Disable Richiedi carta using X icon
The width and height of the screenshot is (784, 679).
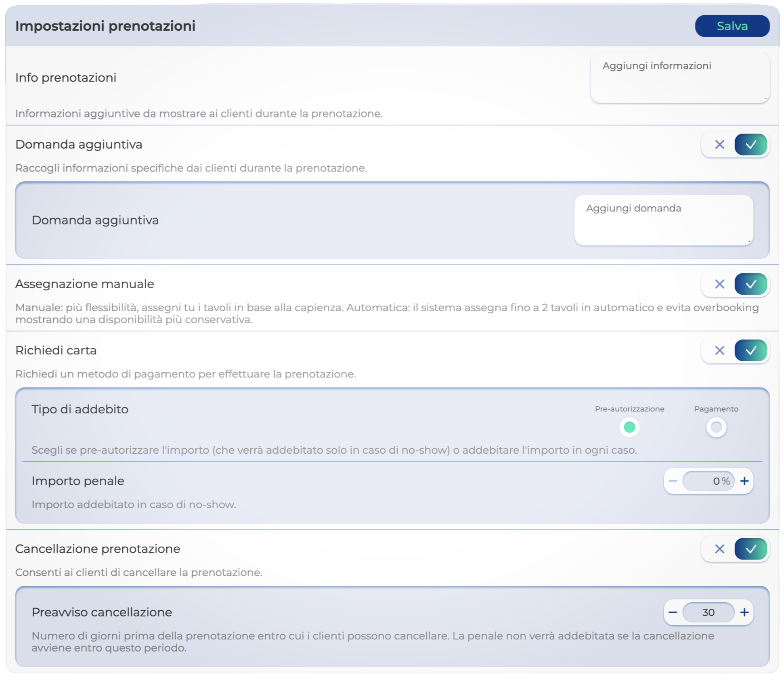(x=719, y=350)
